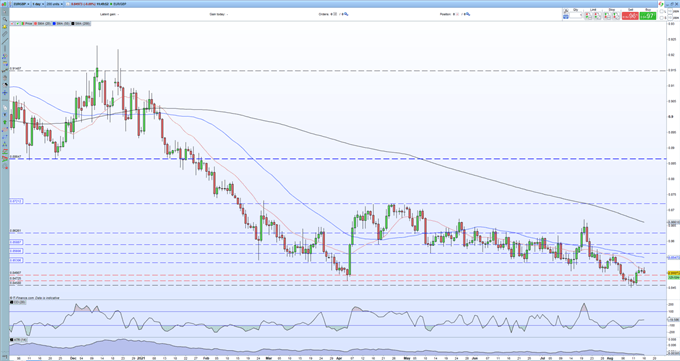Screen dimensions: 680x361
Task: Toggle the top radio button beside Buy
Action: [661, 11]
